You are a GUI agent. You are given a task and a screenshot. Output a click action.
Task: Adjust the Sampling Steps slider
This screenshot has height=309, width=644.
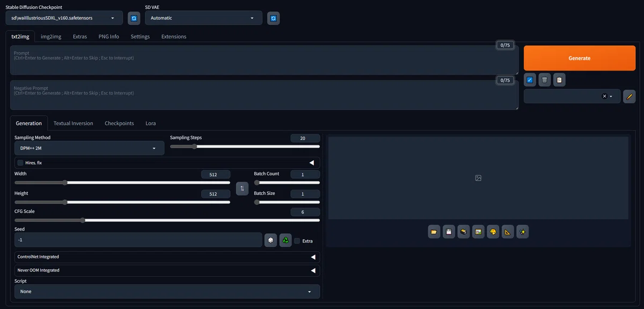[245, 147]
